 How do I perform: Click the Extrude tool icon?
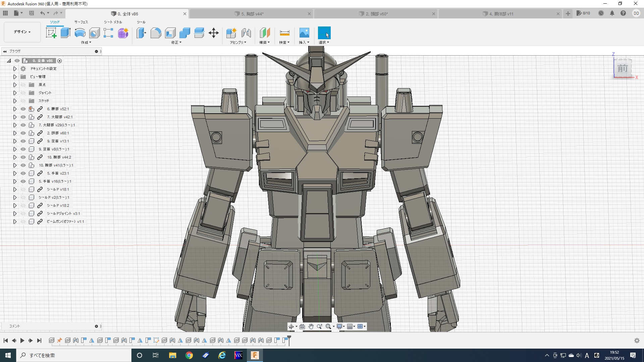[65, 33]
